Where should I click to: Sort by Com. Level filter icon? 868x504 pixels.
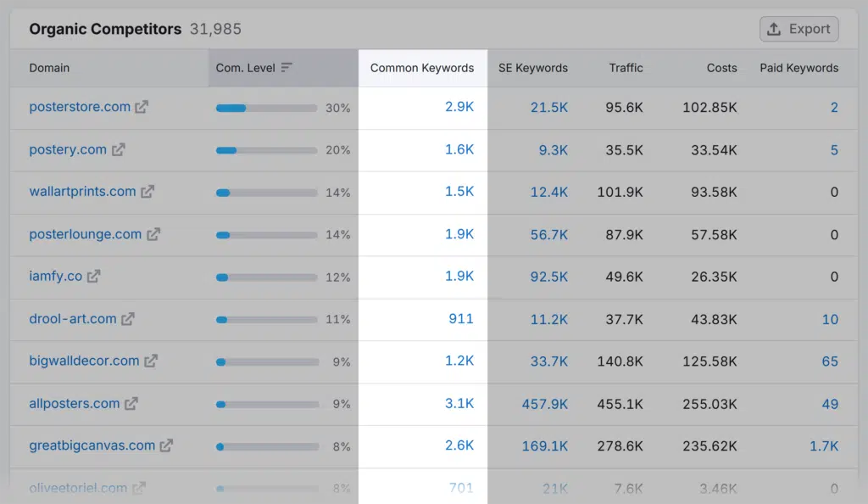pos(287,68)
